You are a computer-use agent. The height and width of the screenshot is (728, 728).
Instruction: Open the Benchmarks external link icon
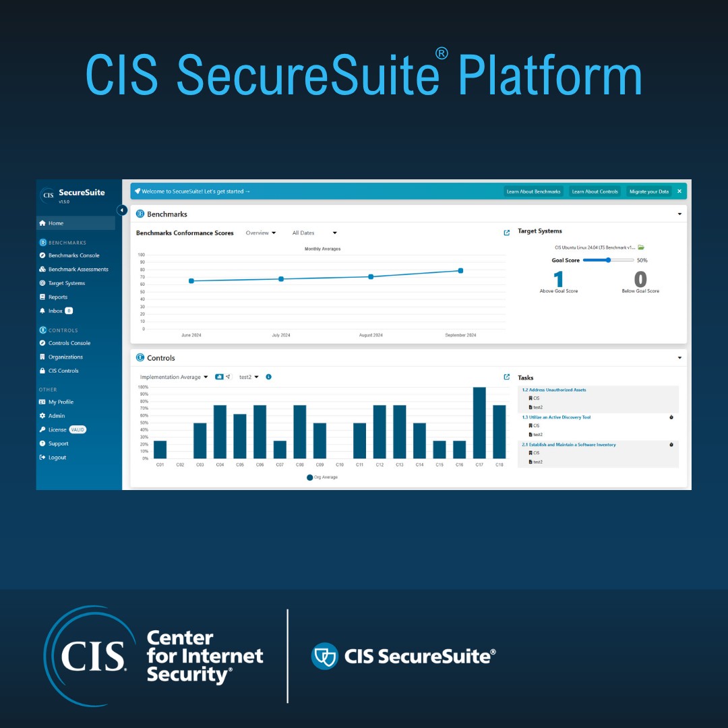pos(506,233)
